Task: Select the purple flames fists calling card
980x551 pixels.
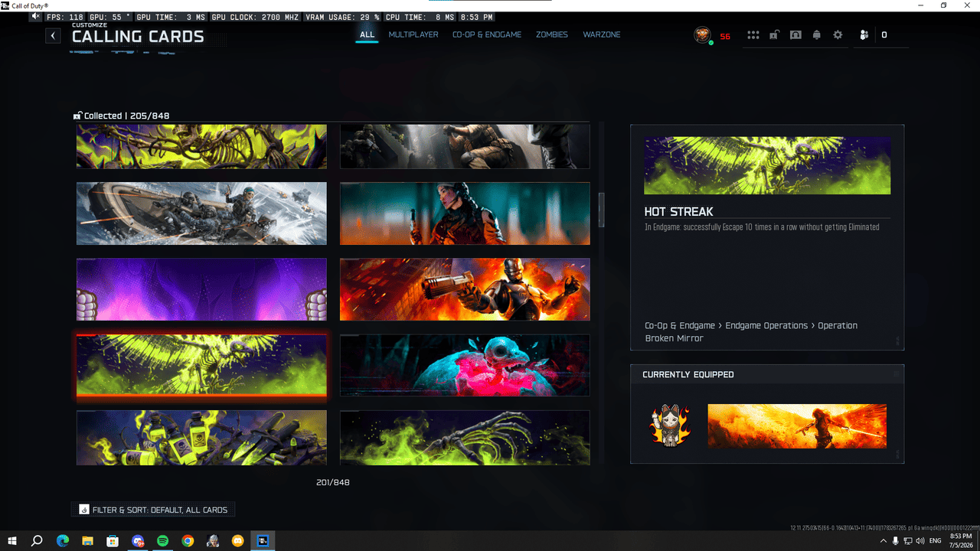Action: click(201, 289)
